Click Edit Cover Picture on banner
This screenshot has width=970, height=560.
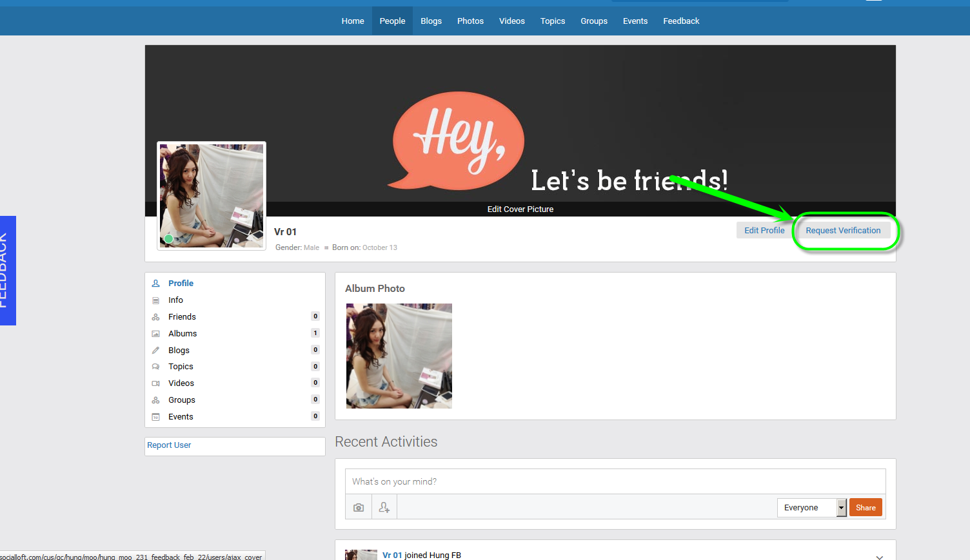[x=520, y=209]
